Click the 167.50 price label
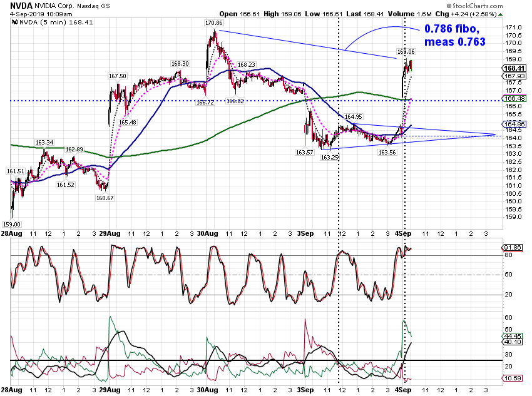The image size is (532, 396). pos(118,76)
